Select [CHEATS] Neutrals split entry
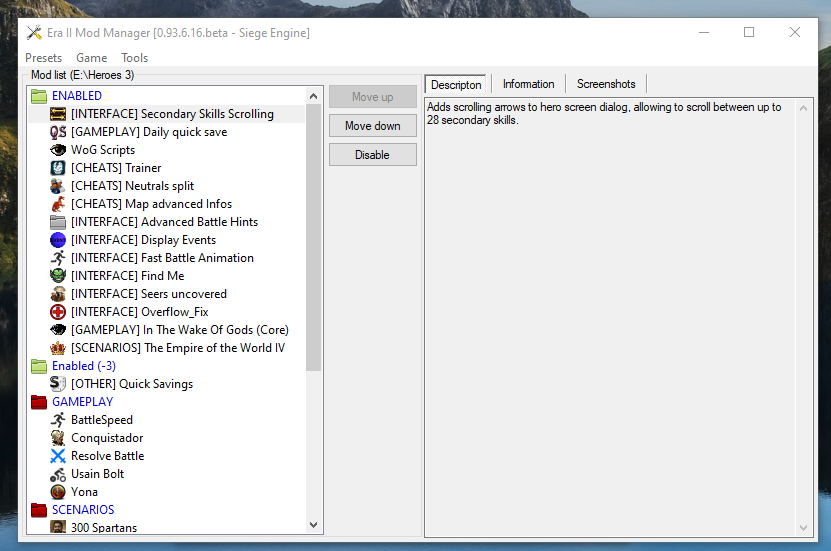831x551 pixels. [132, 186]
